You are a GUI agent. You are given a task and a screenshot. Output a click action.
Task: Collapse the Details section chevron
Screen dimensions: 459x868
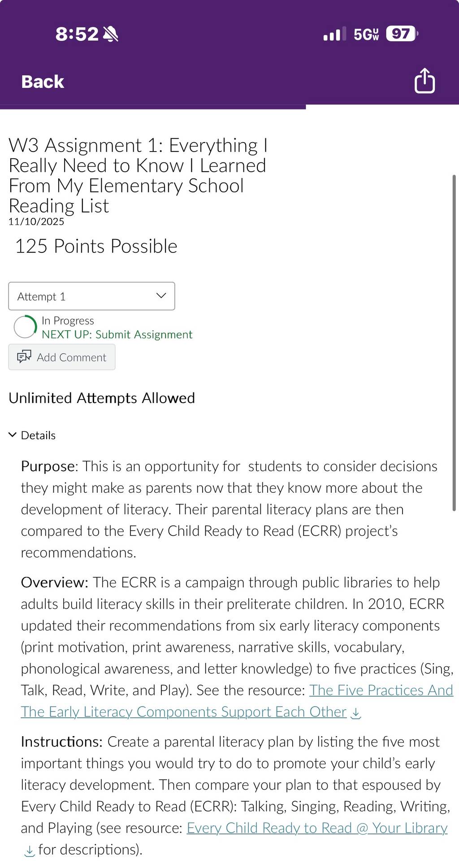tap(13, 435)
